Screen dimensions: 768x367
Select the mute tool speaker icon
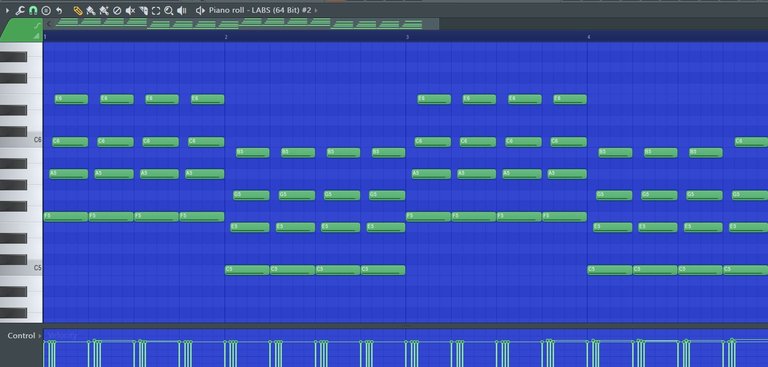pos(130,10)
